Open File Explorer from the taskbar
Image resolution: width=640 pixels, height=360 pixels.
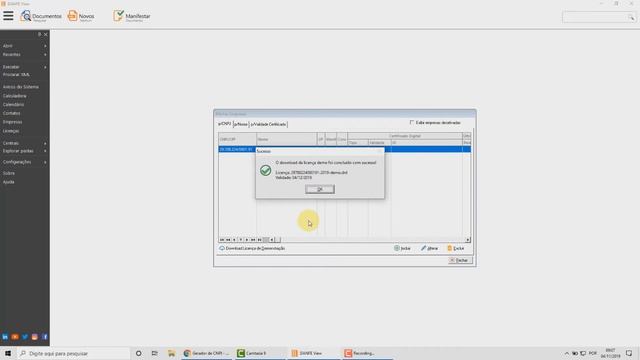coord(171,353)
